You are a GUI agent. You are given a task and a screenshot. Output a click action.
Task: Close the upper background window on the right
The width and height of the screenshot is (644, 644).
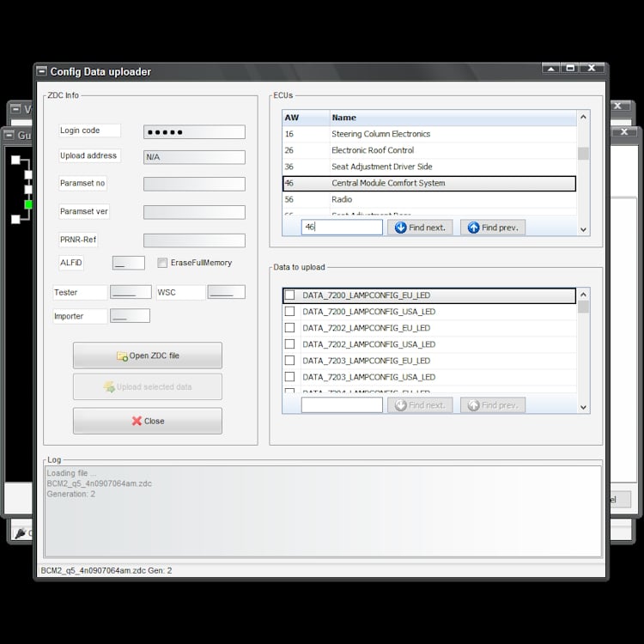(x=617, y=106)
